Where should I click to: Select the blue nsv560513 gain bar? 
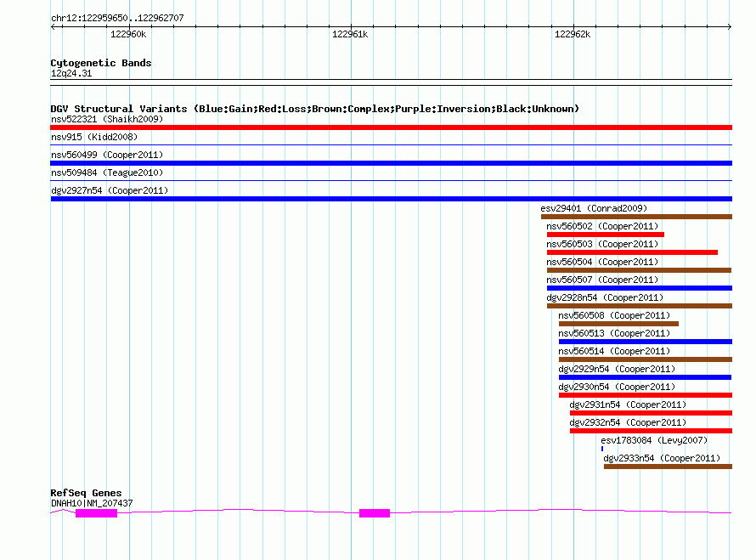pos(646,342)
